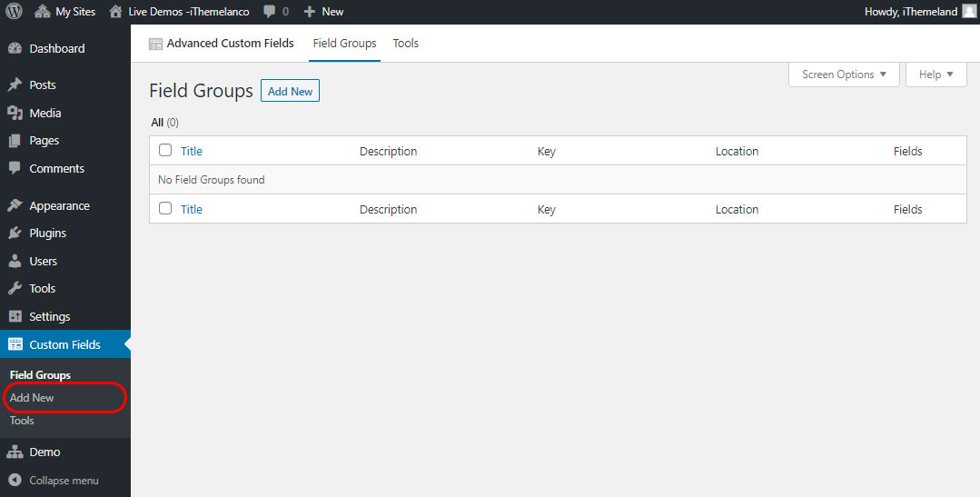Click Collapse menu label
The image size is (980, 497).
pos(64,480)
